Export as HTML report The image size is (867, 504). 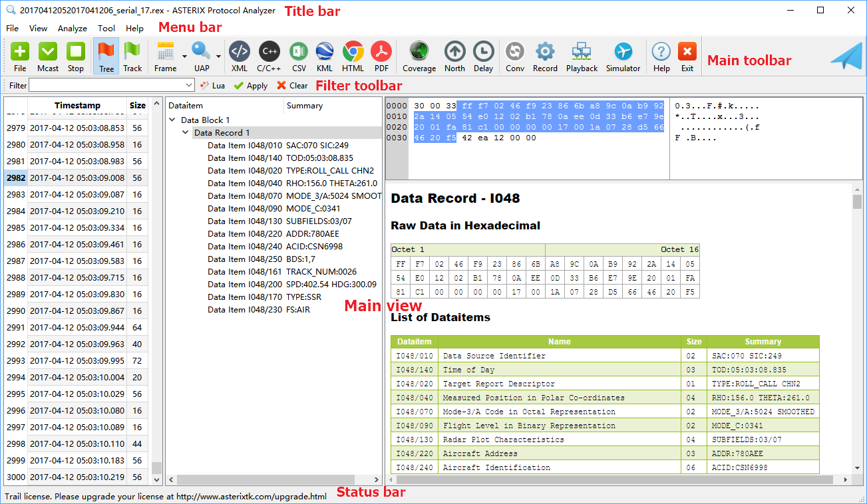point(353,57)
